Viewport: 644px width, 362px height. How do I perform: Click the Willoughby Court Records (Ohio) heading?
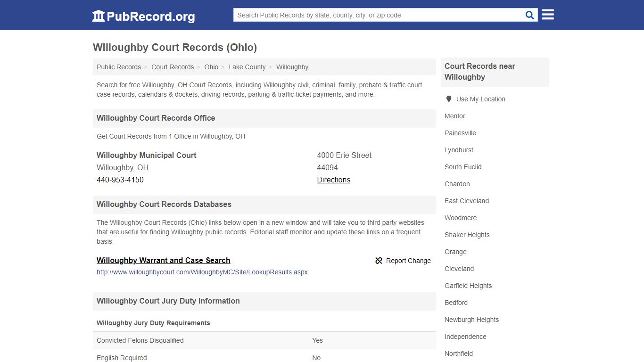pos(175,48)
